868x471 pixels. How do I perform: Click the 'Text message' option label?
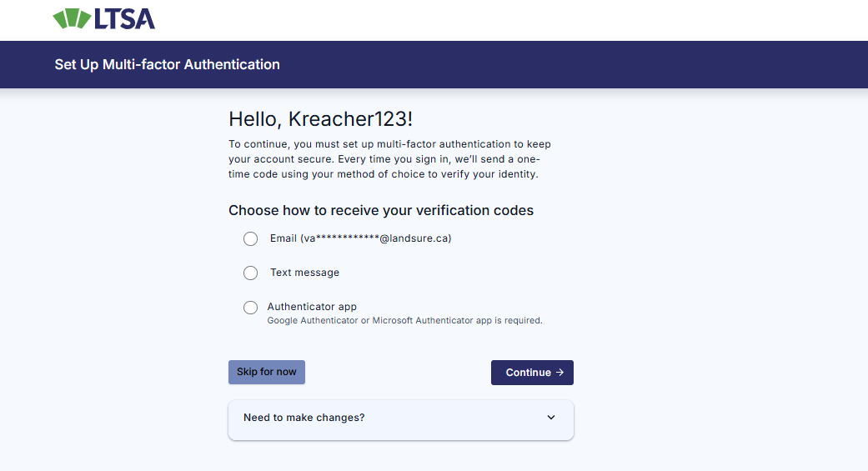coord(304,273)
